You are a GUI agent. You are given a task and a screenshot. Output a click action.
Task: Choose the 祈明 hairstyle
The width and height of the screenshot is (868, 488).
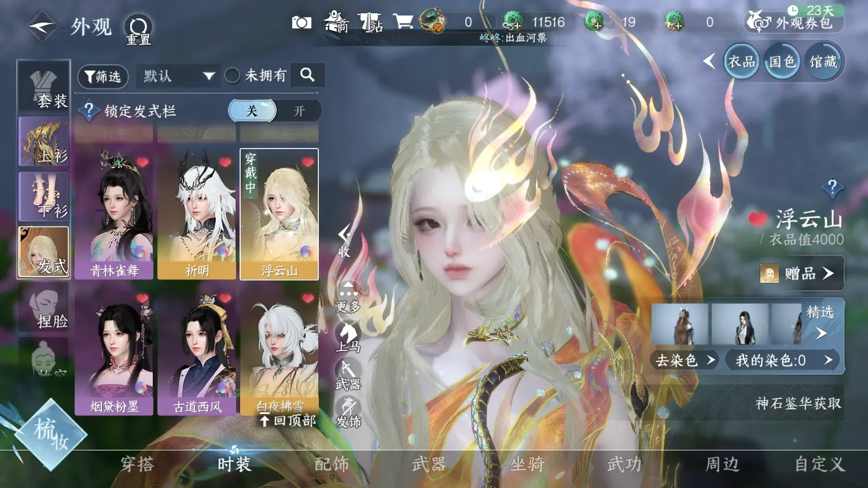click(x=197, y=214)
